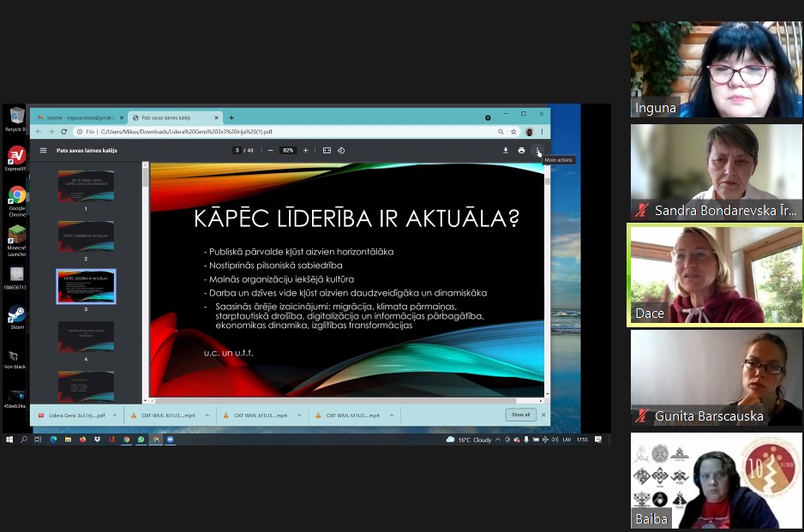804x532 pixels.
Task: Select slide 3 thumbnail
Action: click(86, 286)
